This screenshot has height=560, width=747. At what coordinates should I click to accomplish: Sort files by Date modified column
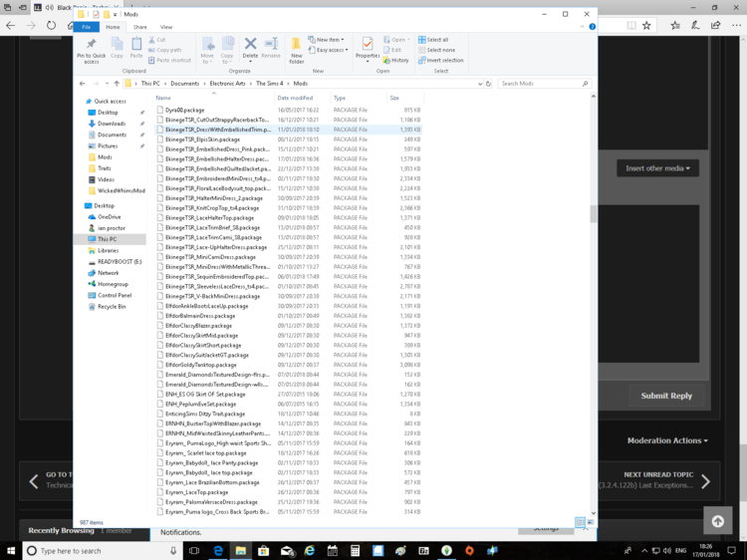(302, 98)
